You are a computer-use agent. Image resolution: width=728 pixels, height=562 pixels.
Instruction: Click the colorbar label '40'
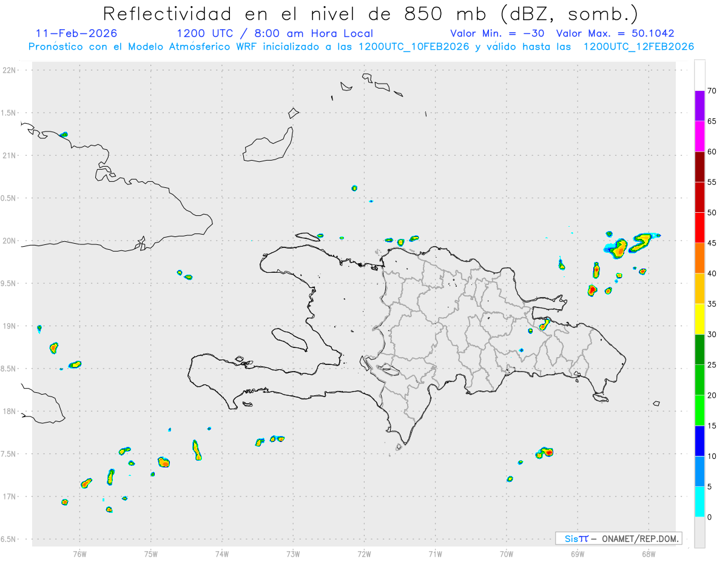(712, 273)
